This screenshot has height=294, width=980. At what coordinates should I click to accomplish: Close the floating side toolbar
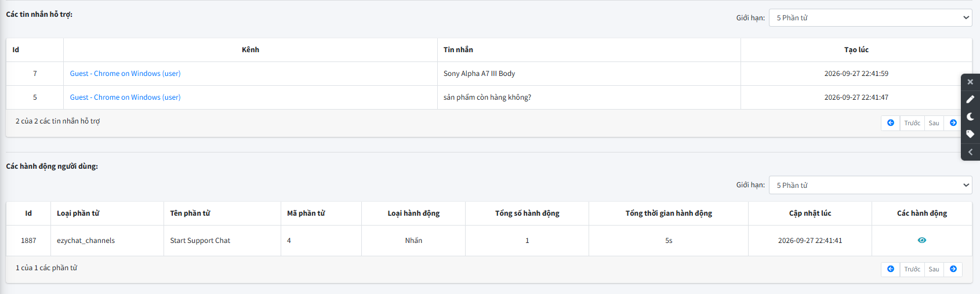tap(970, 82)
